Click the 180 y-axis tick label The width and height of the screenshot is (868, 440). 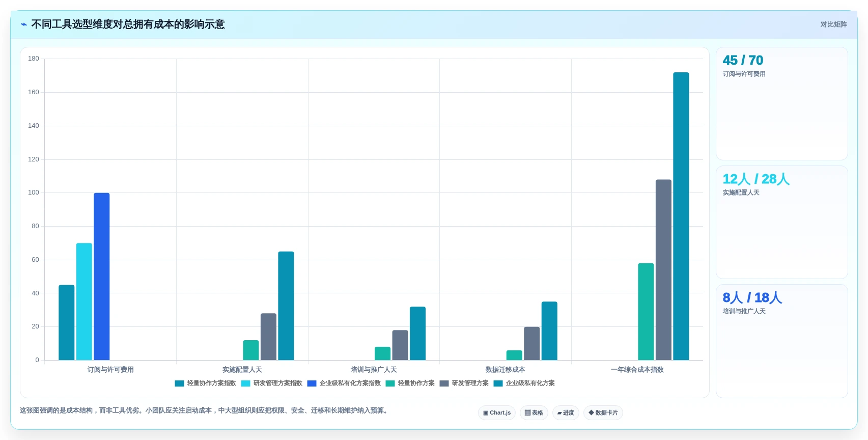coord(34,59)
